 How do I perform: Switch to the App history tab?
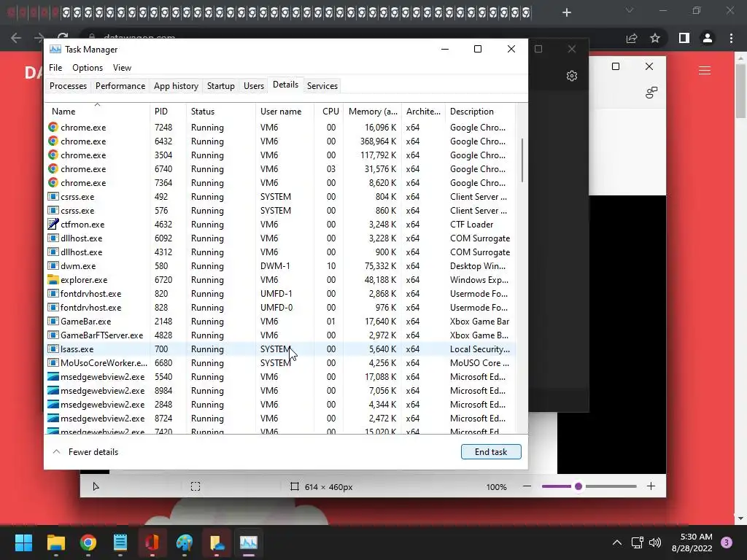[x=176, y=86]
